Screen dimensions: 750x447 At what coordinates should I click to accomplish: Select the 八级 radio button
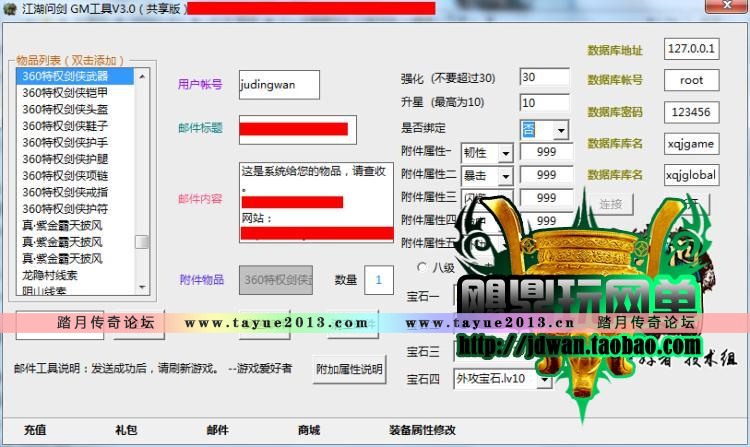click(422, 267)
